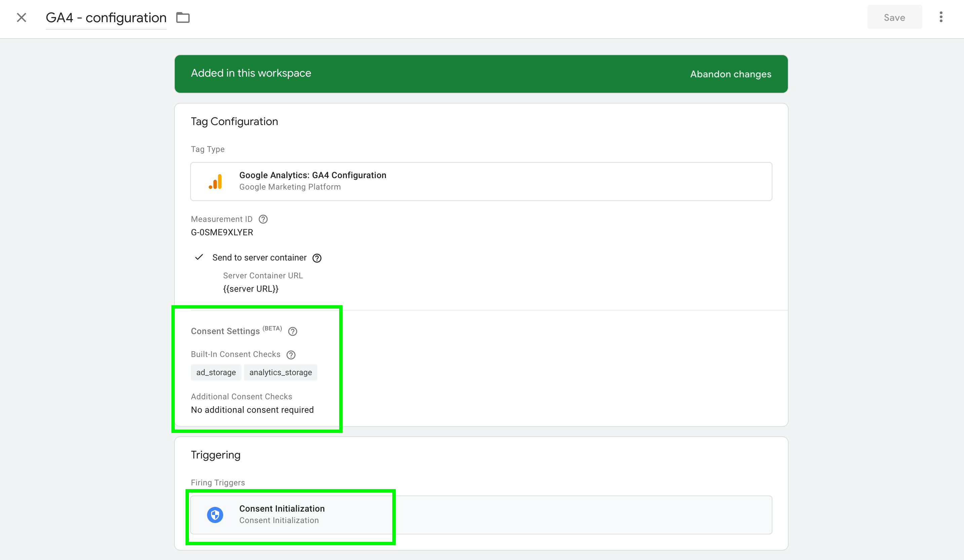Viewport: 964px width, 560px height.
Task: Click the Save button top right
Action: pos(895,17)
